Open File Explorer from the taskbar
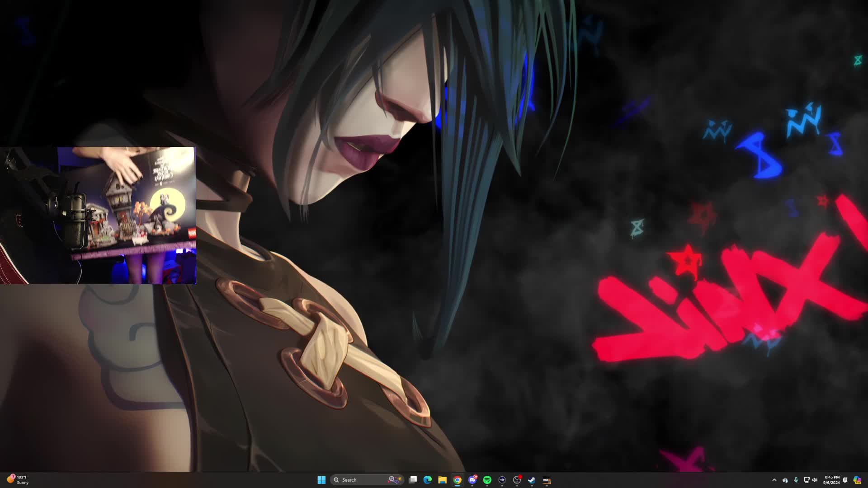Viewport: 868px width, 488px height. (442, 480)
